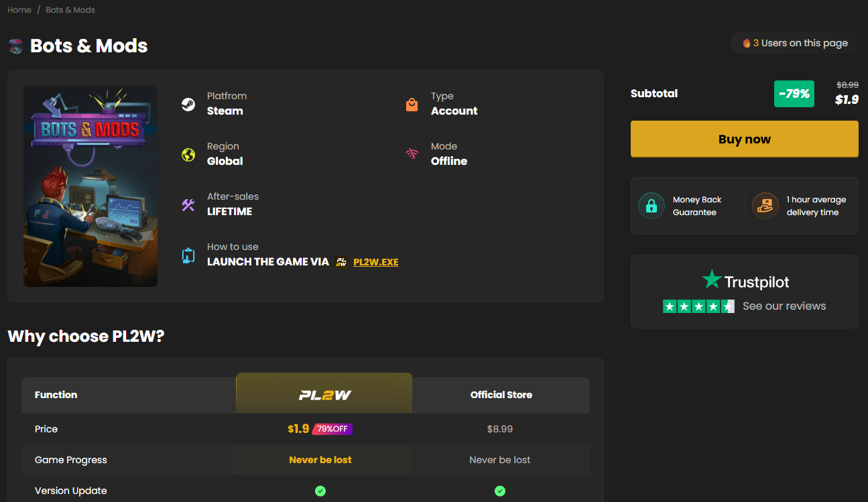The image size is (868, 502).
Task: Click the 1 hour average delivery time text
Action: tap(816, 206)
